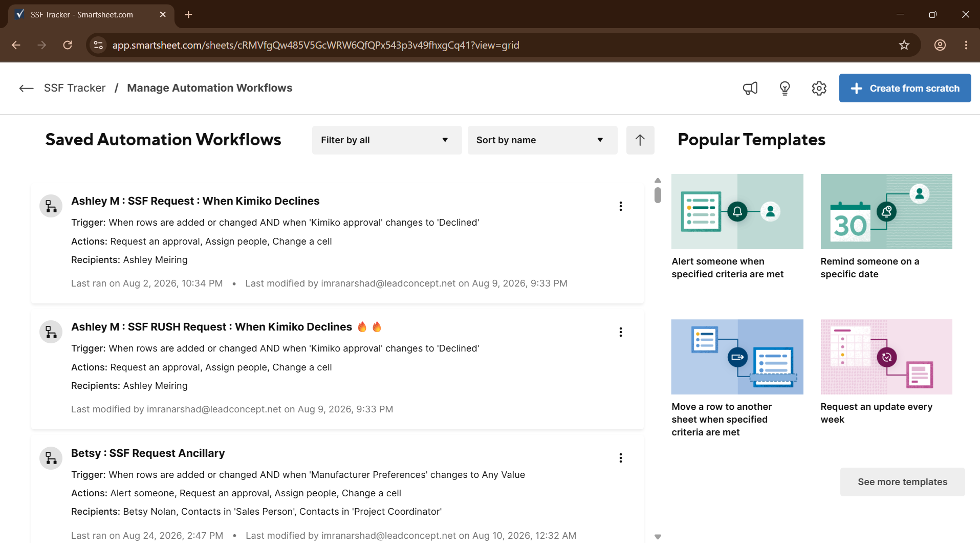Open options menu for Betsy SSF Request Ancillary
Viewport: 980px width, 549px height.
(621, 458)
